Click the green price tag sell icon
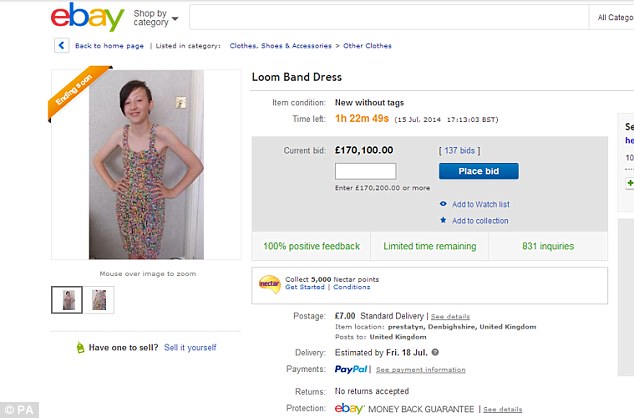Viewport: 634px width, 418px height. (x=80, y=348)
